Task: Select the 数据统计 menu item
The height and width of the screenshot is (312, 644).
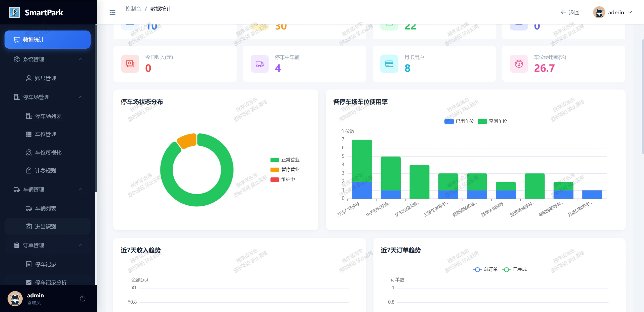Action: pyautogui.click(x=48, y=40)
